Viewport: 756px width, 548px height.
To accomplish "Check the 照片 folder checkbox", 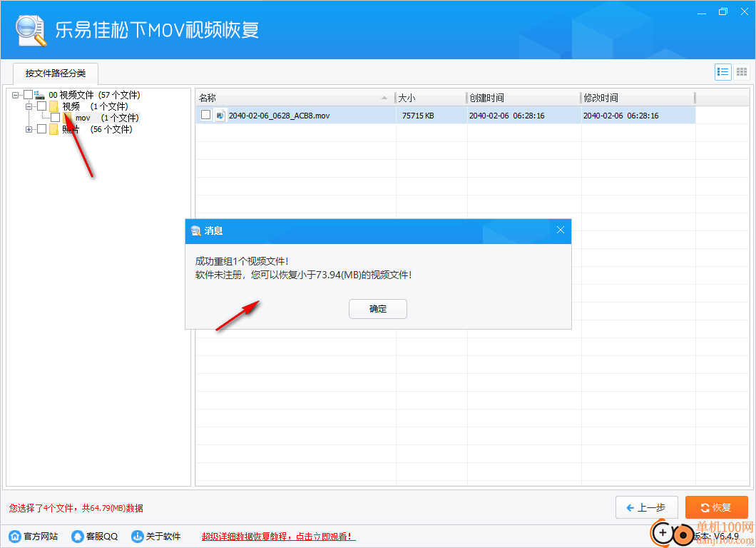I will 42,129.
